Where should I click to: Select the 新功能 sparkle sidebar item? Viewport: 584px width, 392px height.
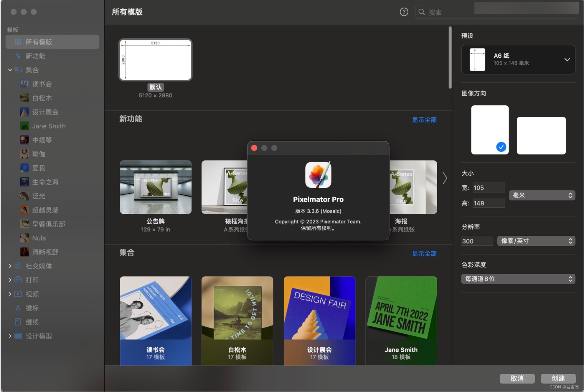[x=35, y=56]
